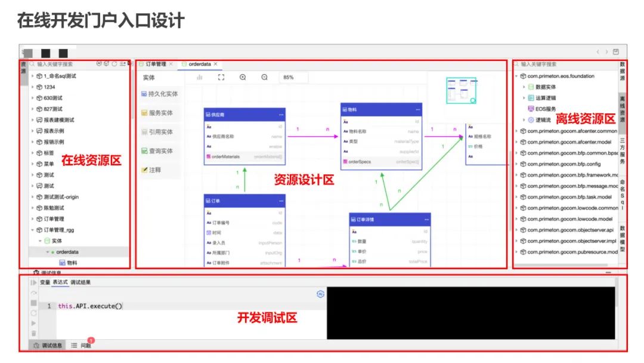The height and width of the screenshot is (363, 644).
Task: Collapse the 订单管理_rgg tree node
Action: 33,230
